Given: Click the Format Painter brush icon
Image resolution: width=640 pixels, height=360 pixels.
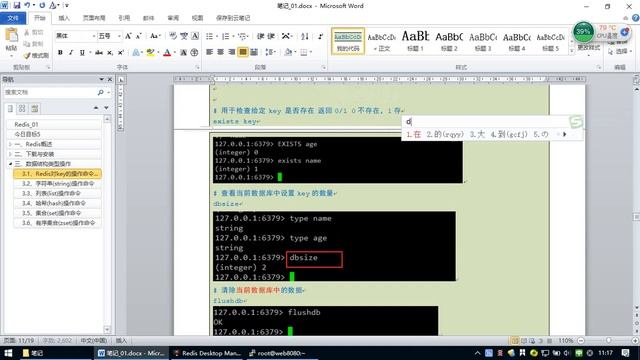Looking at the screenshot, I should click(x=27, y=55).
